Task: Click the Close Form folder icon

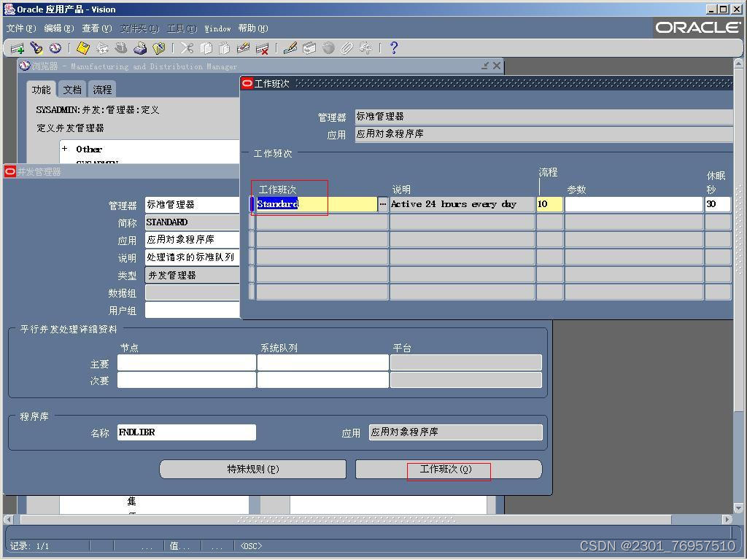Action: click(x=158, y=48)
